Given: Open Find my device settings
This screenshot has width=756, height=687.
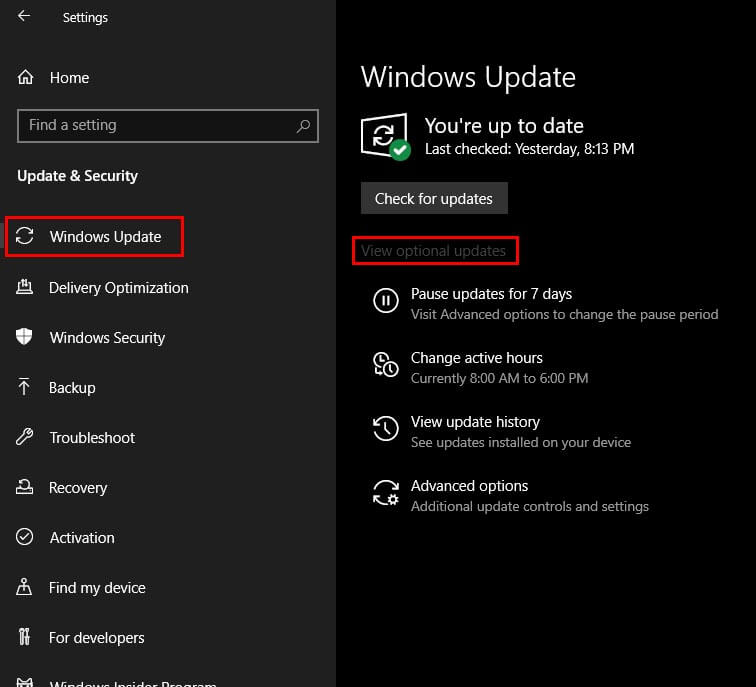Looking at the screenshot, I should point(97,588).
